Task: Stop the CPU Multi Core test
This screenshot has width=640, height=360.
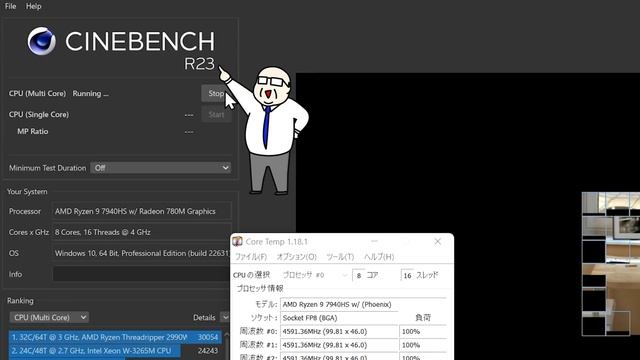Action: coord(216,93)
